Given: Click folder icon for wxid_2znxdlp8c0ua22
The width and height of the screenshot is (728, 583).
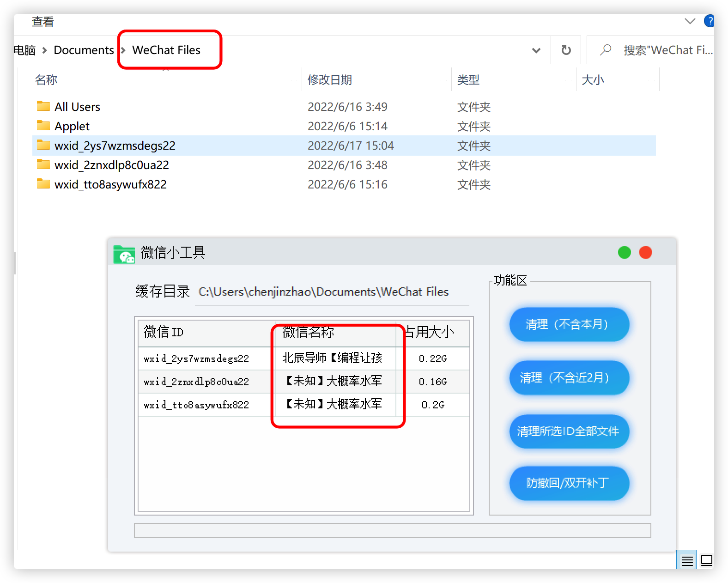Looking at the screenshot, I should tap(43, 164).
